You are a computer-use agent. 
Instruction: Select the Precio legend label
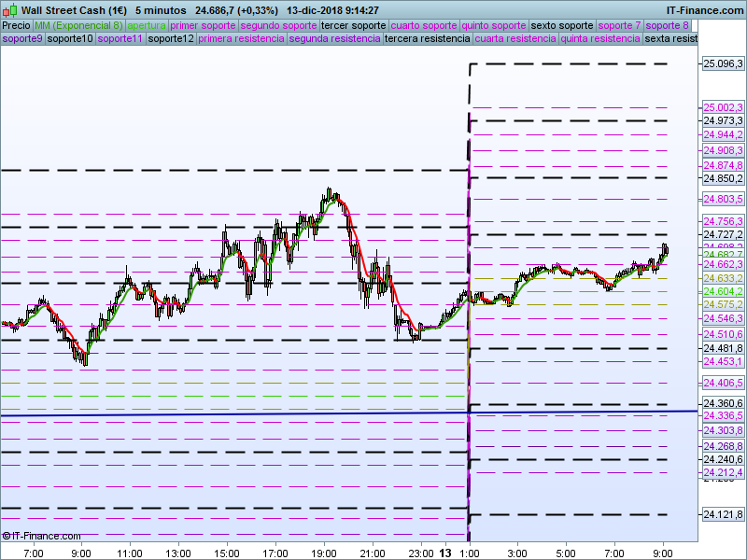pyautogui.click(x=17, y=26)
